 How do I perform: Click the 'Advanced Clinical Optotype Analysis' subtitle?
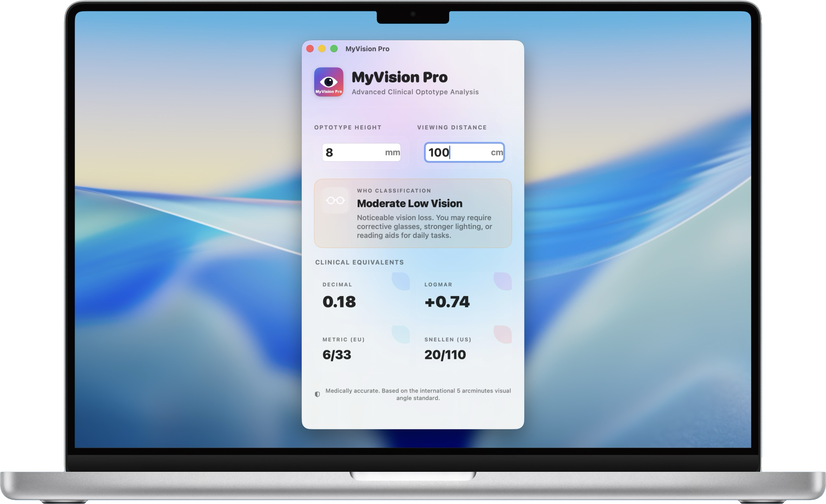[415, 92]
